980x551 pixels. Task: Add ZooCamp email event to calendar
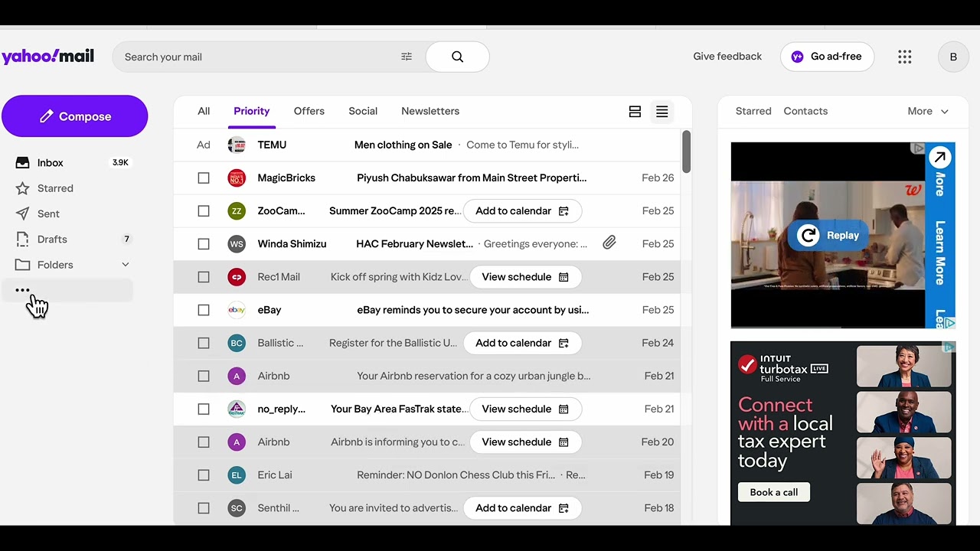522,210
